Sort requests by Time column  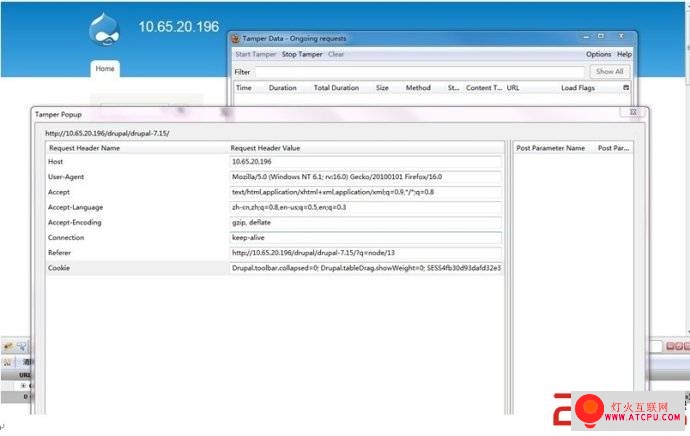click(244, 88)
